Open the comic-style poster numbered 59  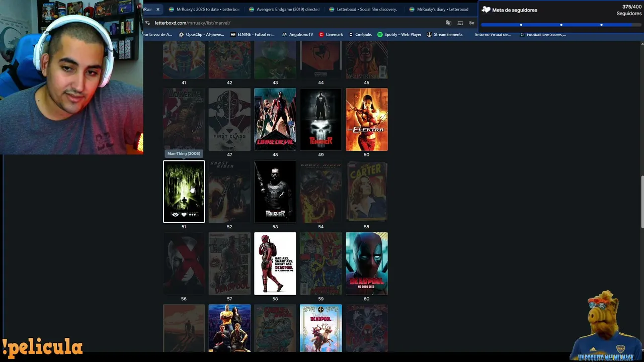[321, 263]
